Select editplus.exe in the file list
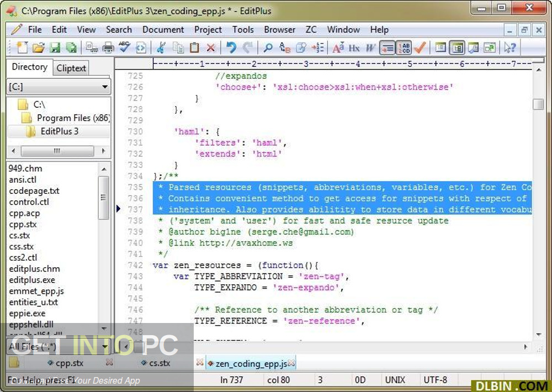The width and height of the screenshot is (552, 392). click(32, 280)
